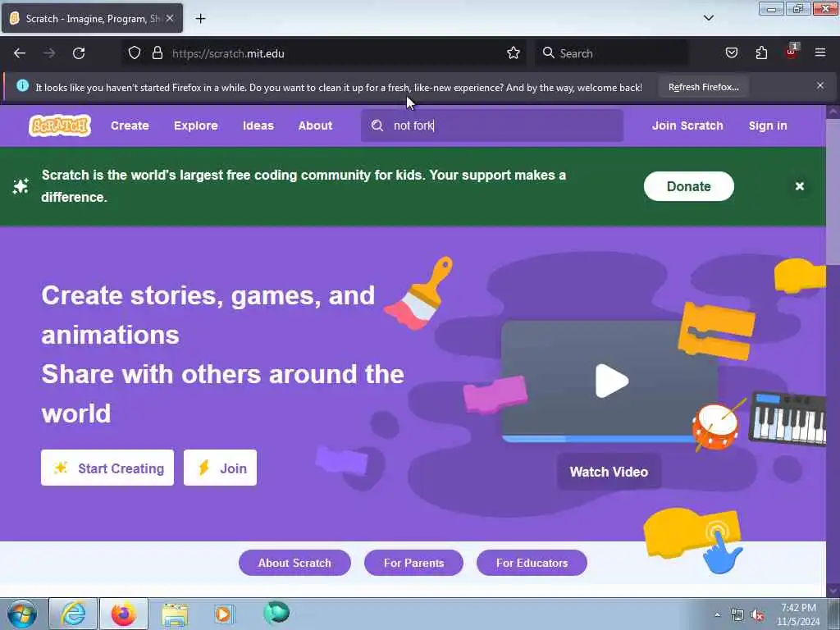Viewport: 840px width, 630px height.
Task: Open the Firefox extensions puzzle icon
Action: point(761,53)
